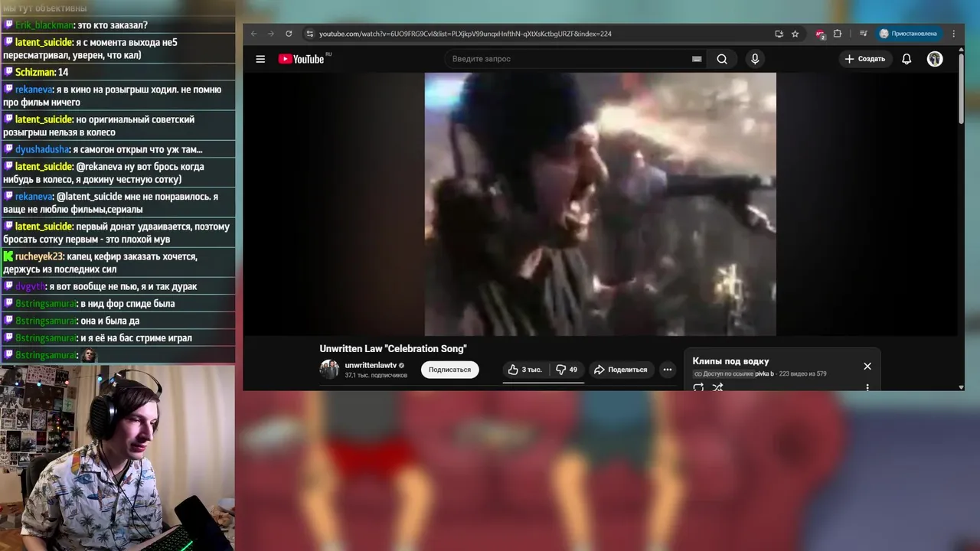Open more actions three-dot button under video
The height and width of the screenshot is (551, 980).
pos(668,370)
